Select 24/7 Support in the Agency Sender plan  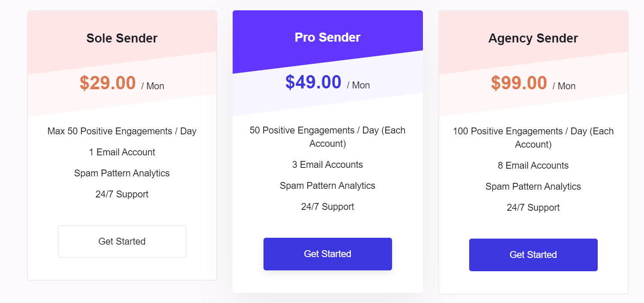tap(533, 207)
